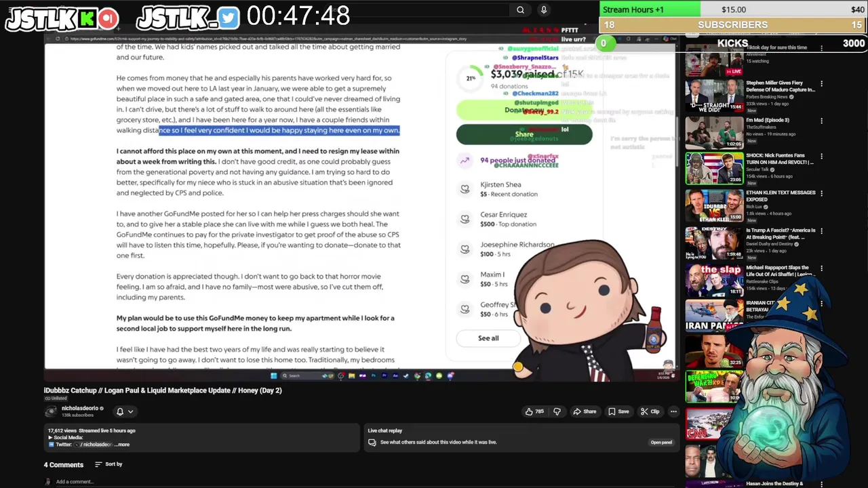The width and height of the screenshot is (868, 488).
Task: Open options menu for Nick Fuentes video
Action: coord(821,157)
